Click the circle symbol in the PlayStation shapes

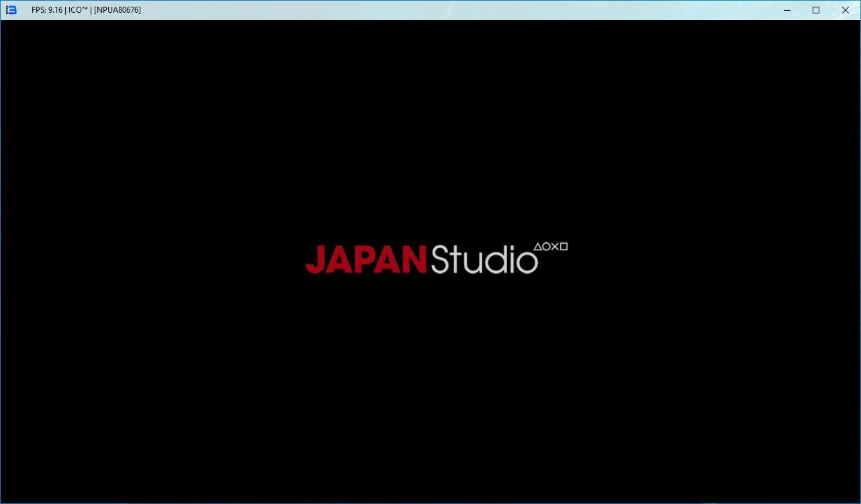point(546,247)
